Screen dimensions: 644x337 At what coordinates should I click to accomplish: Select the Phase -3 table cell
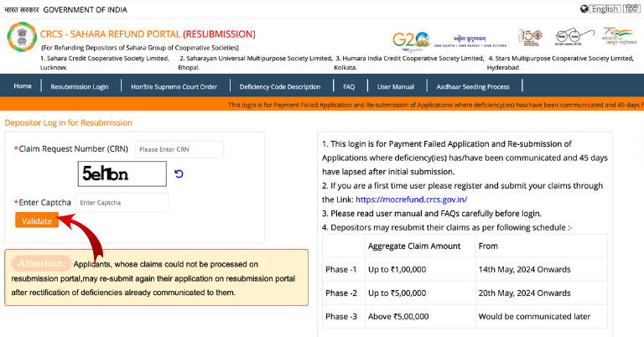[x=344, y=316]
